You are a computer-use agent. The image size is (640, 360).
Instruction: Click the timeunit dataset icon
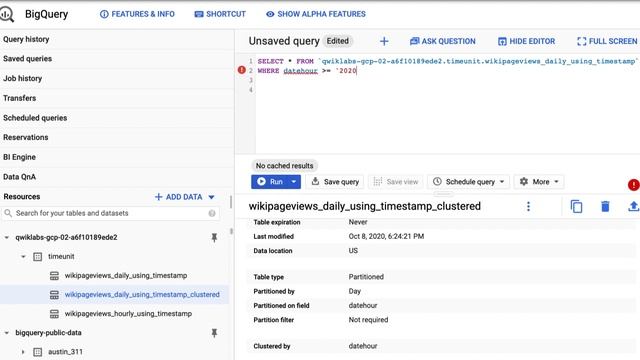click(38, 256)
